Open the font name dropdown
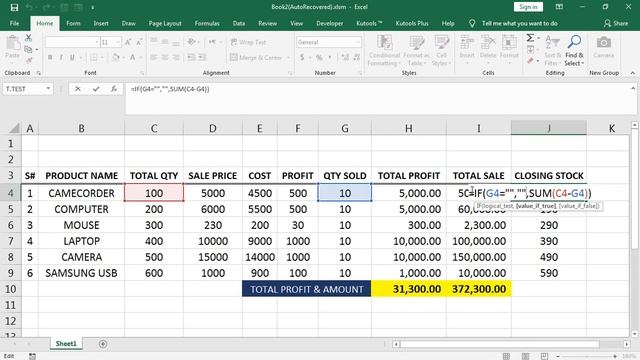This screenshot has height=360, width=640. point(97,42)
